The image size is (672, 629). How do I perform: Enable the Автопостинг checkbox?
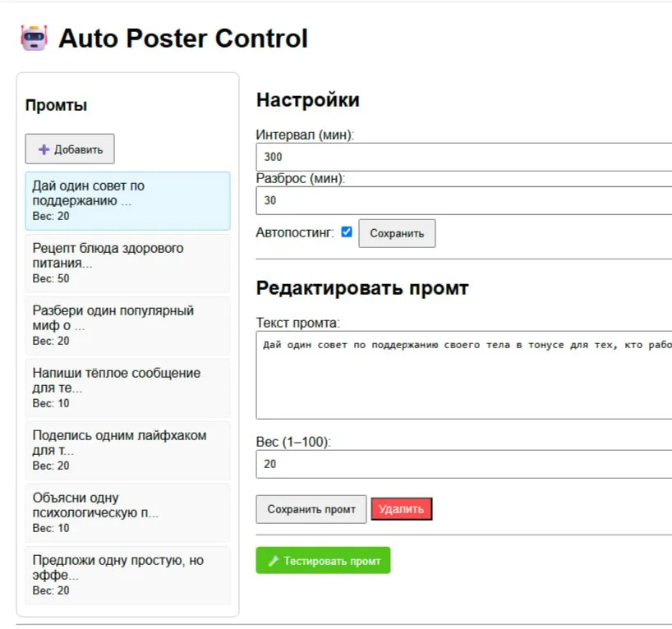(346, 232)
